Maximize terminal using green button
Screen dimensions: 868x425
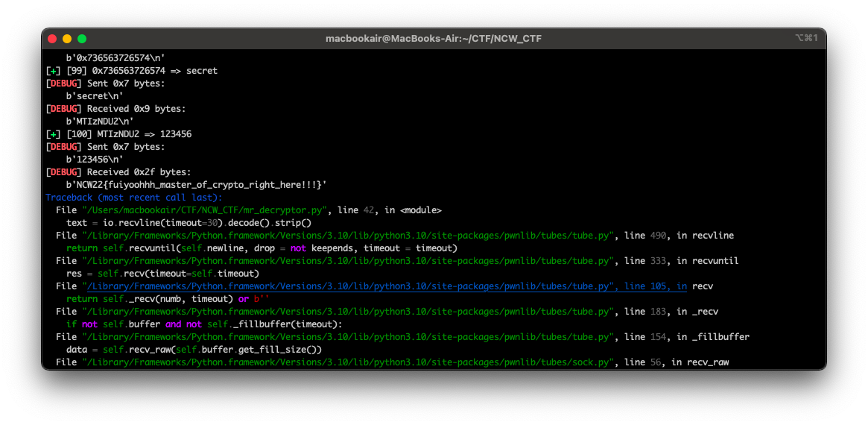82,39
